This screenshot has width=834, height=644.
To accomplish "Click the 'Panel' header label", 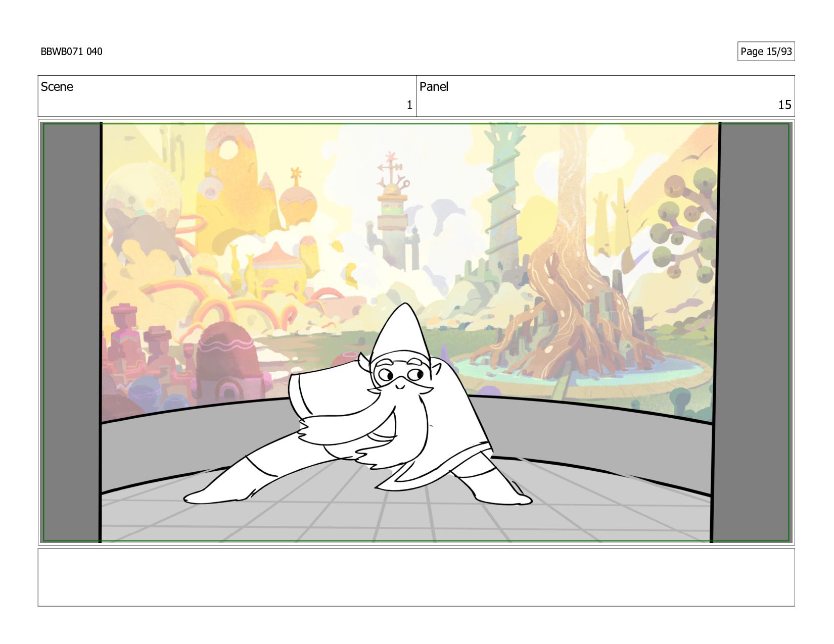I will coord(434,87).
